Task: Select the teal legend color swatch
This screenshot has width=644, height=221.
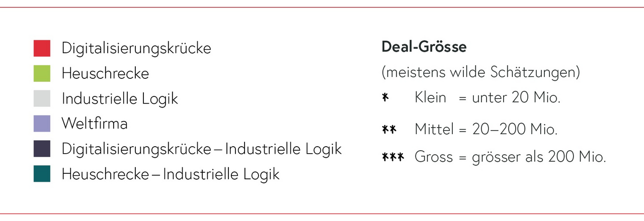Action: 42,174
